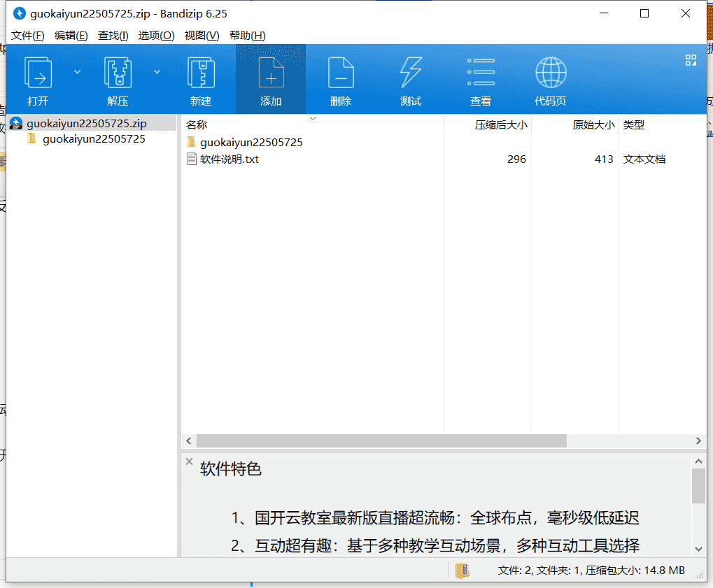Click original size value 413

coord(604,159)
